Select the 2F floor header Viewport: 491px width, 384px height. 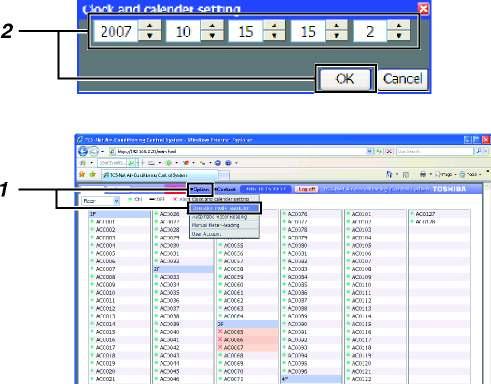point(183,269)
